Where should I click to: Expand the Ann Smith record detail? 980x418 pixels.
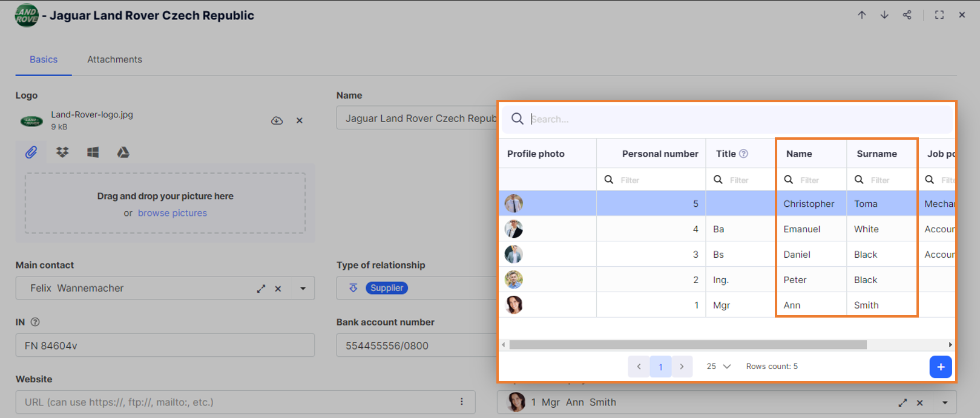click(903, 402)
